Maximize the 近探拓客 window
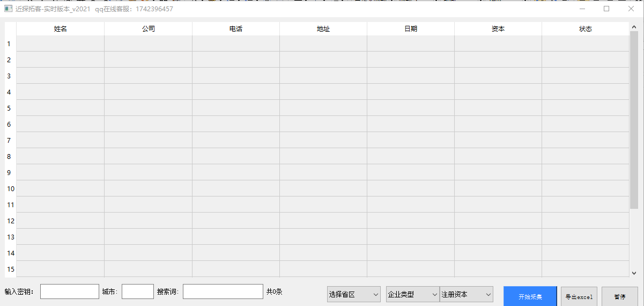Screen dimensions: 644x306 pyautogui.click(x=606, y=9)
